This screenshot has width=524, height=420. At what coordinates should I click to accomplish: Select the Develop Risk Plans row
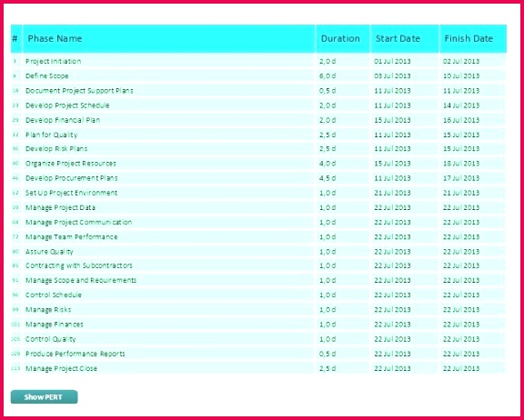[x=258, y=148]
